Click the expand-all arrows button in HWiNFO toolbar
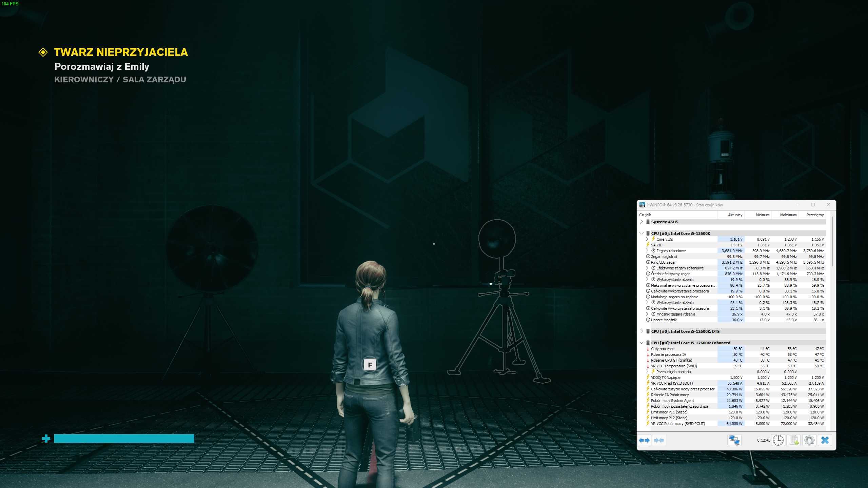The width and height of the screenshot is (868, 488). tap(644, 440)
